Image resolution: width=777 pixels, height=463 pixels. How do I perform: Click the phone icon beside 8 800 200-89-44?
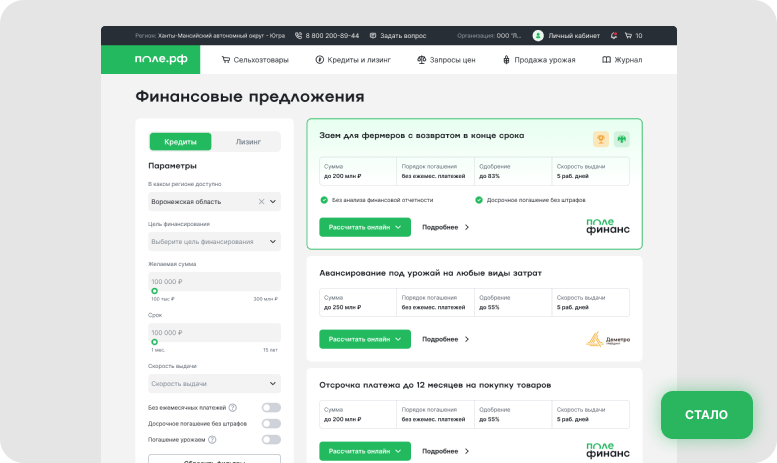click(298, 36)
